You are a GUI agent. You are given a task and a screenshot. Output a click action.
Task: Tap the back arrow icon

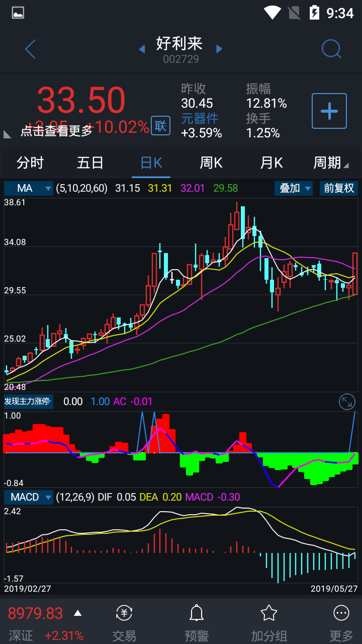point(30,49)
